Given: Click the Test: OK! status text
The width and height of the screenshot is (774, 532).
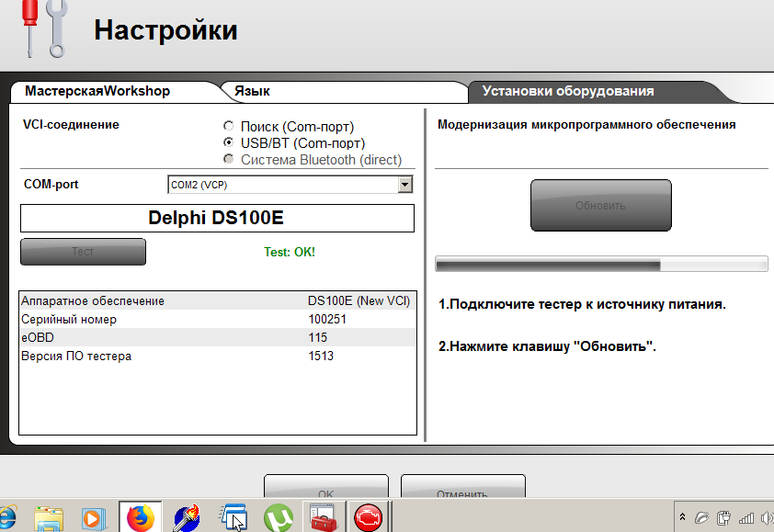Looking at the screenshot, I should (x=290, y=252).
